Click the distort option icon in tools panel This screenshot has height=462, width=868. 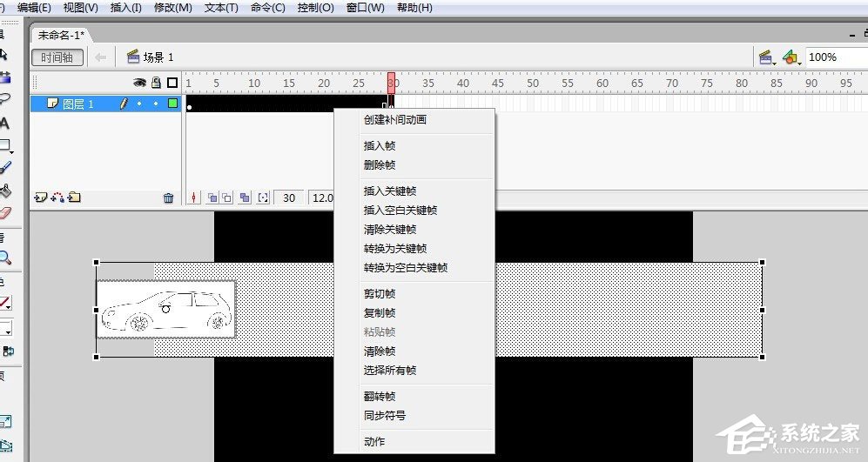pyautogui.click(x=5, y=445)
